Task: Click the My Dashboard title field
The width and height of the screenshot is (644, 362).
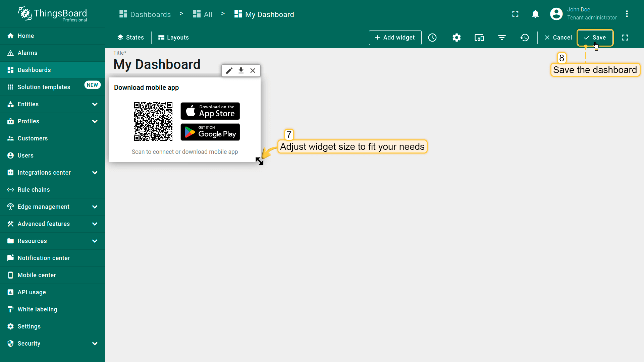Action: [157, 64]
